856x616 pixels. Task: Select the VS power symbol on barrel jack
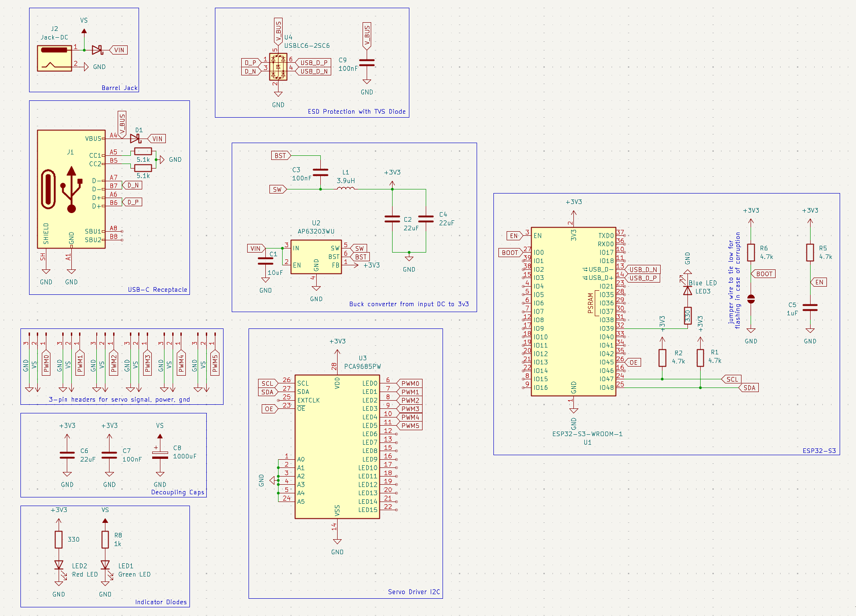coord(84,27)
